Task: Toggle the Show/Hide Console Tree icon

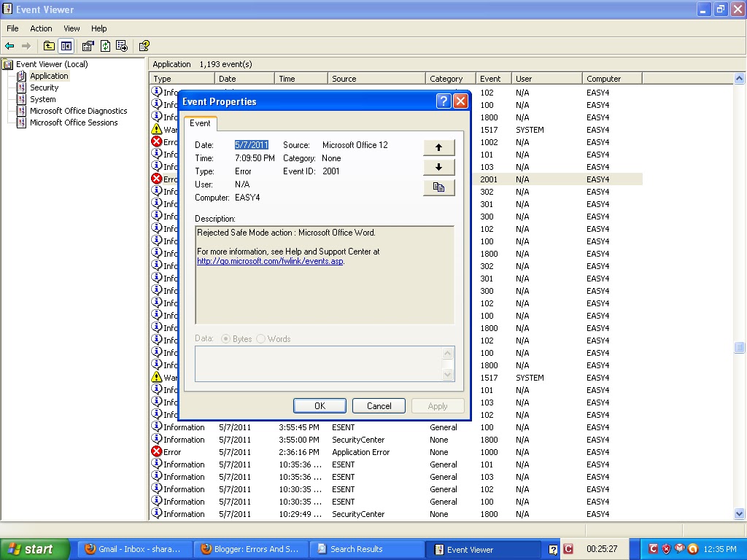Action: [x=66, y=46]
